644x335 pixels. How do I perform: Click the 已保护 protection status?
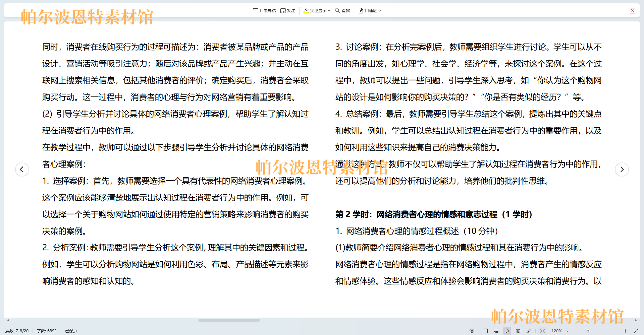coord(71,331)
